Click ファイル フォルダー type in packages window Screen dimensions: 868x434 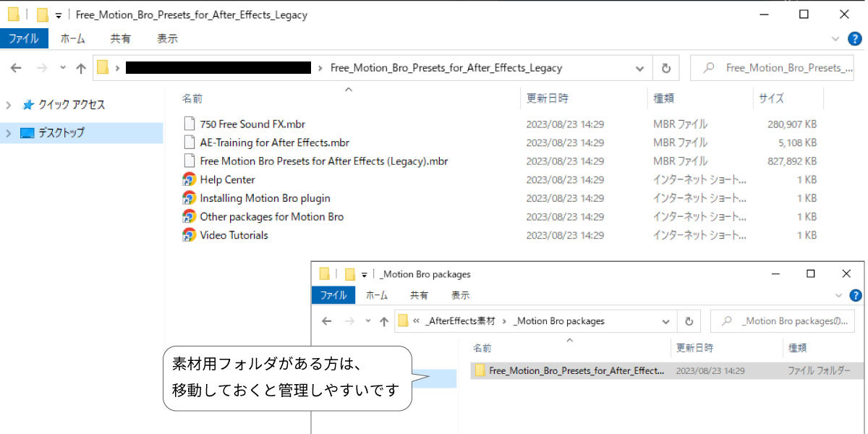[x=819, y=370]
